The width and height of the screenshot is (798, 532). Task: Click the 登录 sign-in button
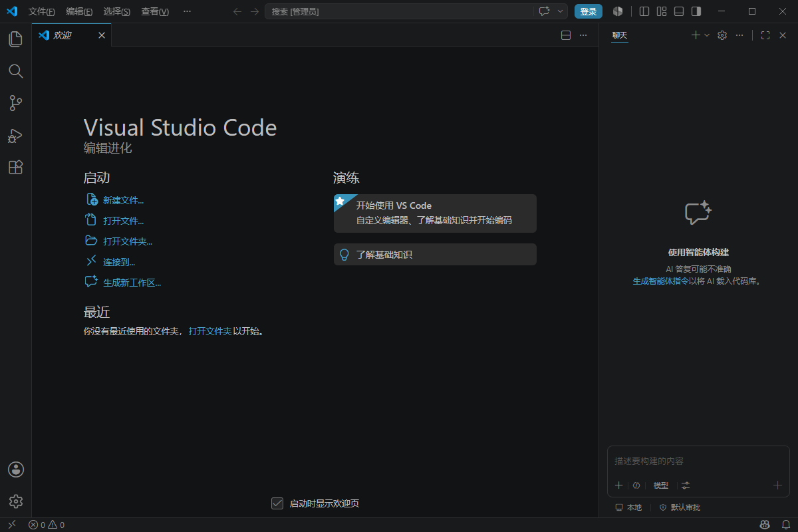589,11
